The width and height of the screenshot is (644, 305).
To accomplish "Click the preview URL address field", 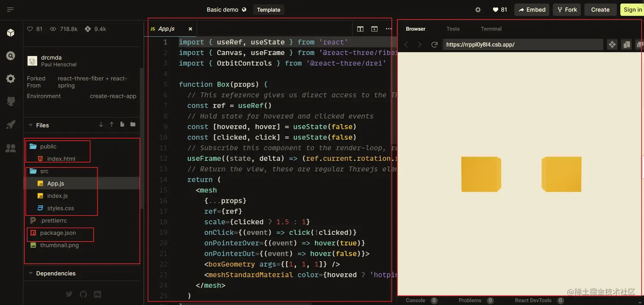I will click(523, 44).
